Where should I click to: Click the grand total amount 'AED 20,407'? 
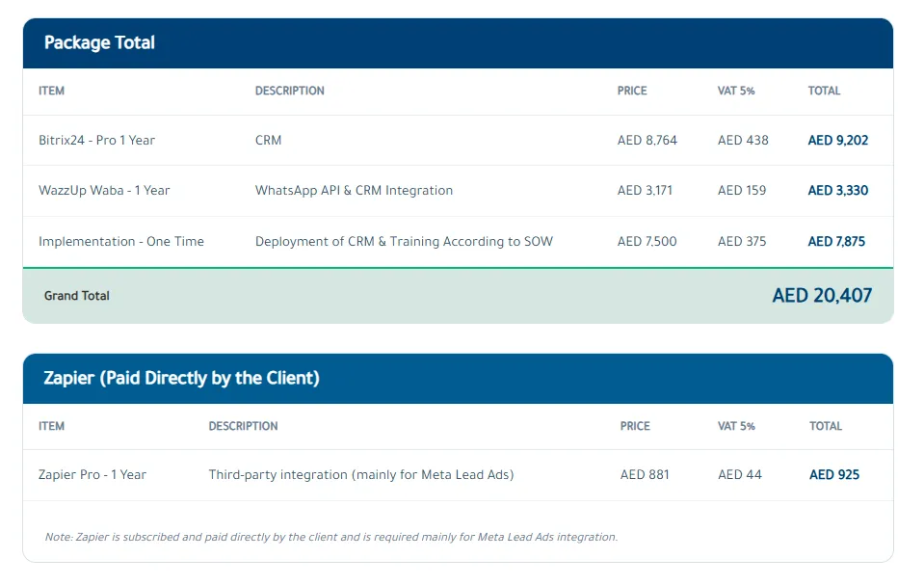click(822, 296)
